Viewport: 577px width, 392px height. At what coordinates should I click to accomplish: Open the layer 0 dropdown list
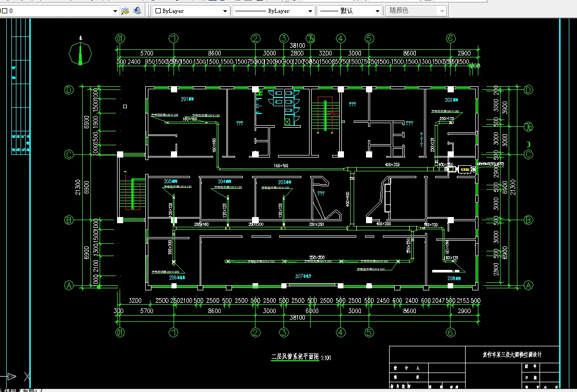pyautogui.click(x=115, y=11)
